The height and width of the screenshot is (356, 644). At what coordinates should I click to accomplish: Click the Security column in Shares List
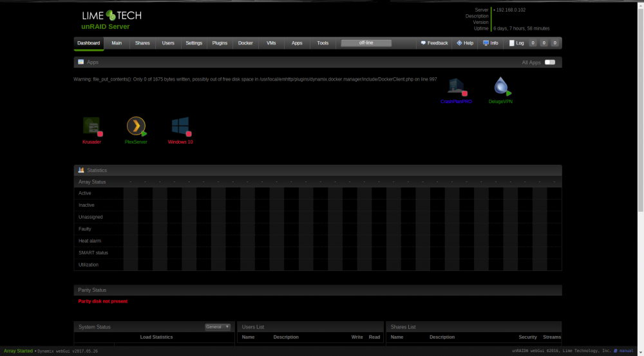coord(528,337)
